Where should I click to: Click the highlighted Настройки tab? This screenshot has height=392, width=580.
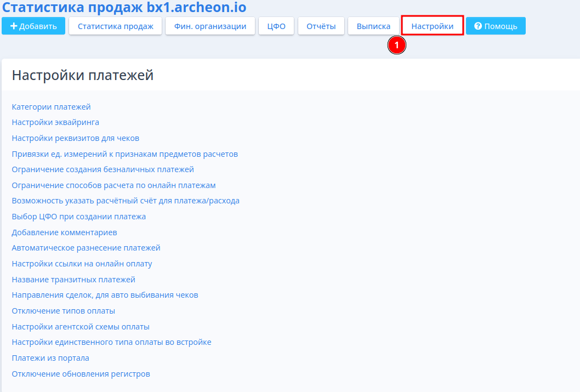click(x=433, y=26)
